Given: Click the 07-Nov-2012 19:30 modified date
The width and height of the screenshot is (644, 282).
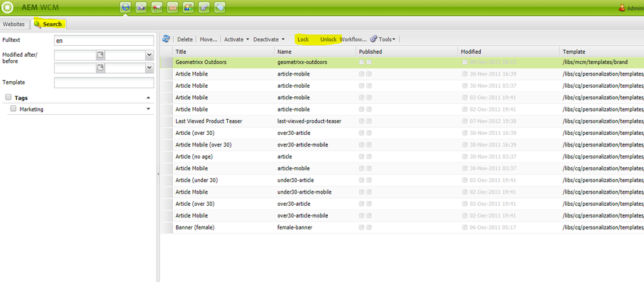Looking at the screenshot, I should point(493,121).
